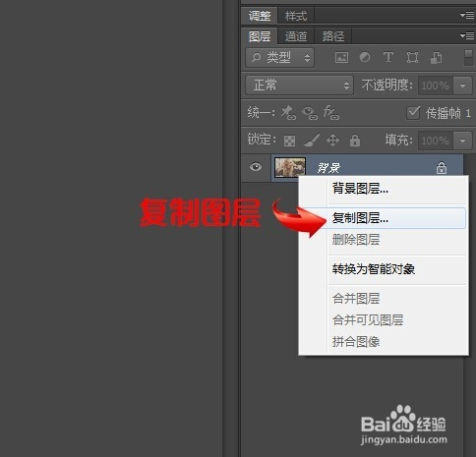Image resolution: width=476 pixels, height=457 pixels.
Task: Click the lock icon on 背景 layer
Action: (x=442, y=168)
